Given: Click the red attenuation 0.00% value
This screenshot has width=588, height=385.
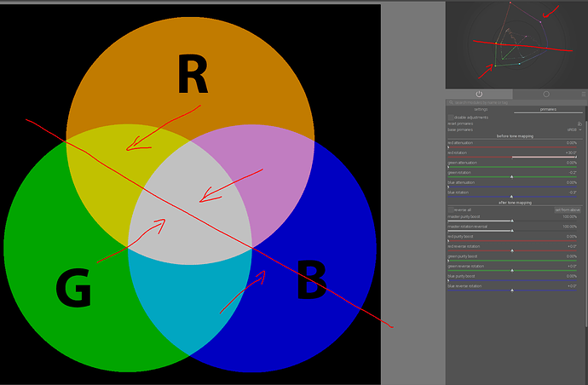Looking at the screenshot, I should pos(572,143).
